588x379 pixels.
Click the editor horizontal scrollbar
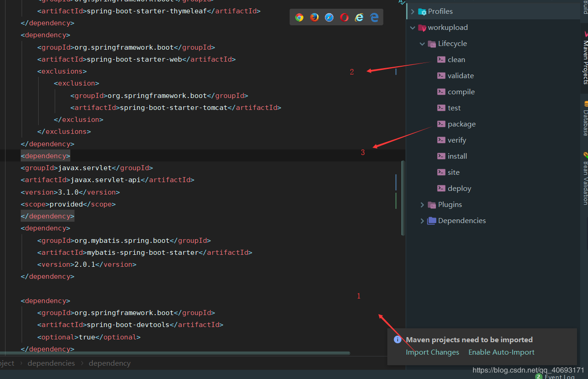tap(175, 353)
